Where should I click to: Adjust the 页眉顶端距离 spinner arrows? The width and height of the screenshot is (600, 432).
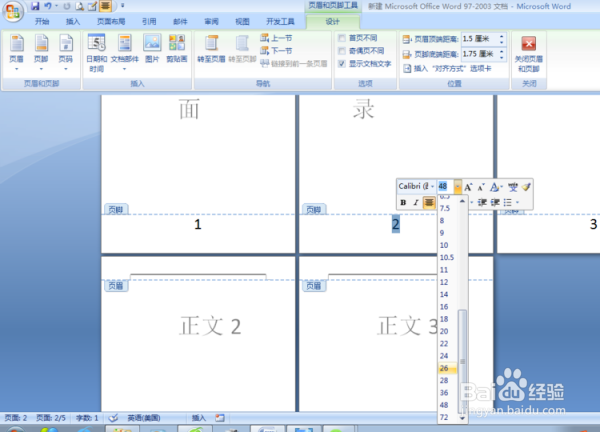(501, 39)
